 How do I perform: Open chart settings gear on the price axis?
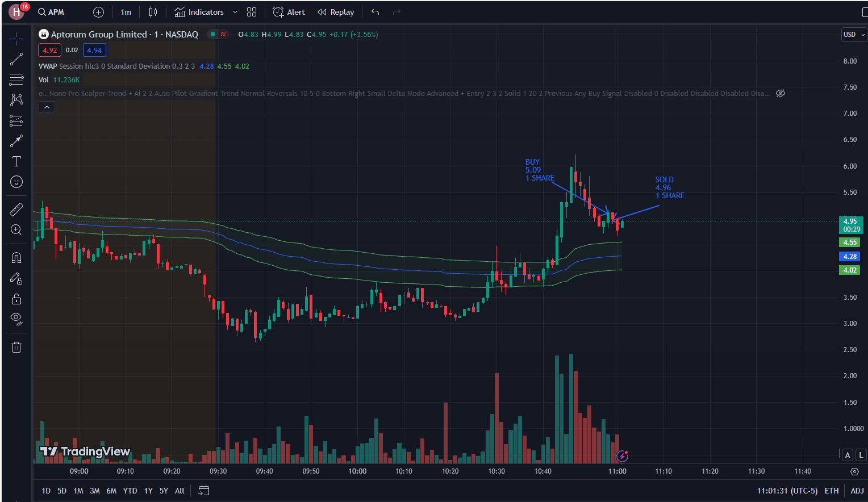(854, 471)
